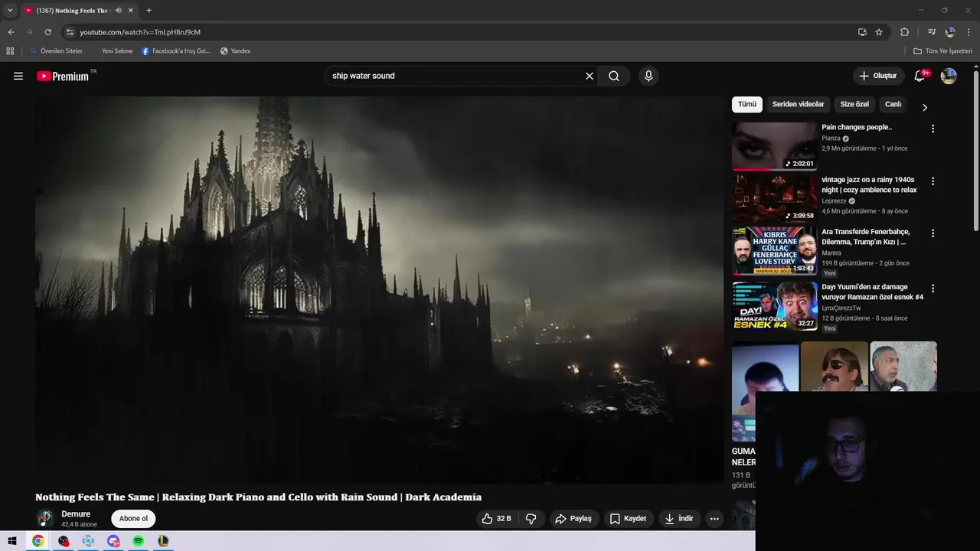
Task: Like the video with thumbs-up button
Action: [x=496, y=518]
